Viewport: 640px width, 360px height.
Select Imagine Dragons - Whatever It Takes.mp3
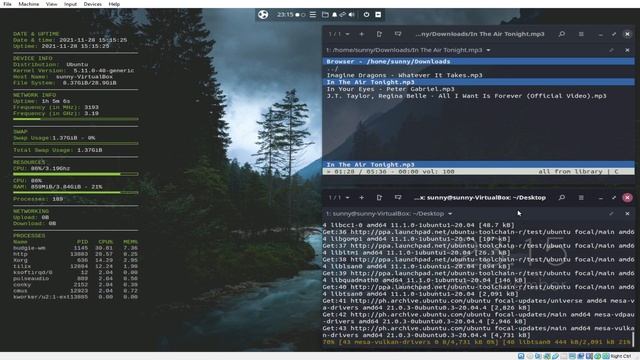[x=404, y=76]
